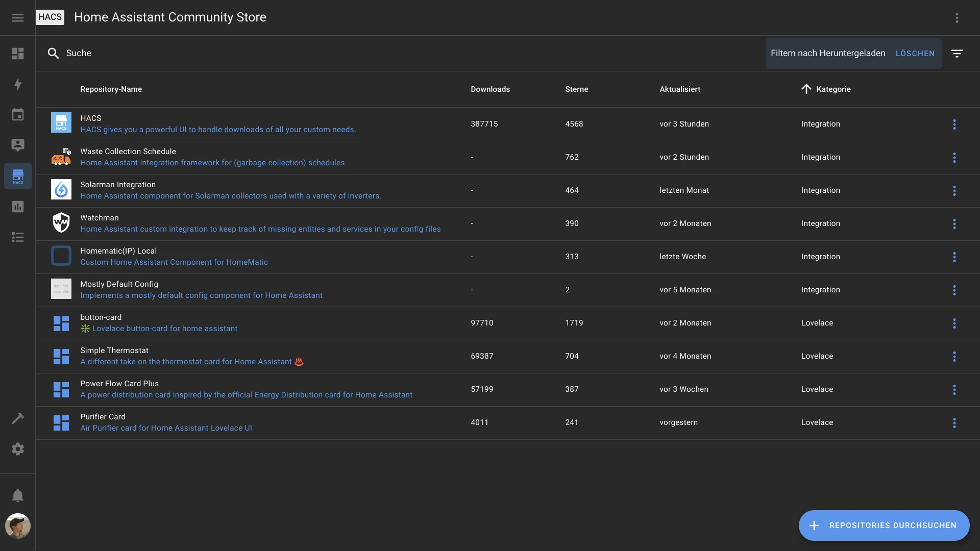Click Repositories durchsuchen button
Screen dimensions: 980x551
tap(884, 525)
